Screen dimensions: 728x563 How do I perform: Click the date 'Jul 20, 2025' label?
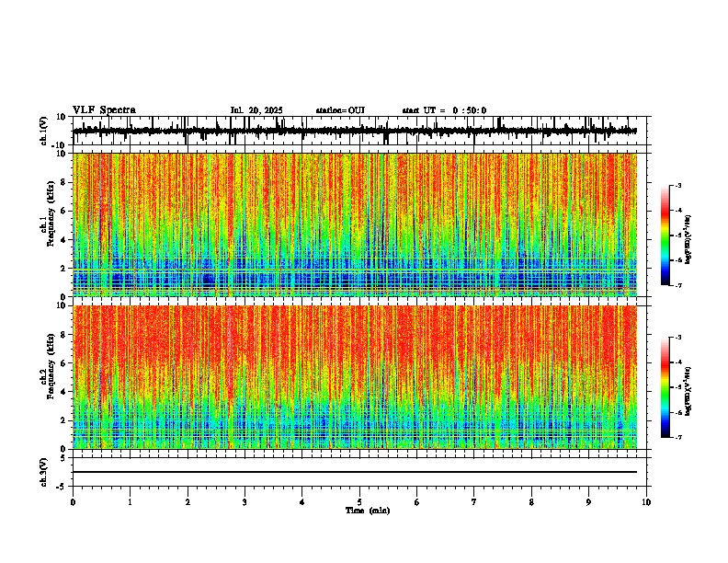coord(256,110)
